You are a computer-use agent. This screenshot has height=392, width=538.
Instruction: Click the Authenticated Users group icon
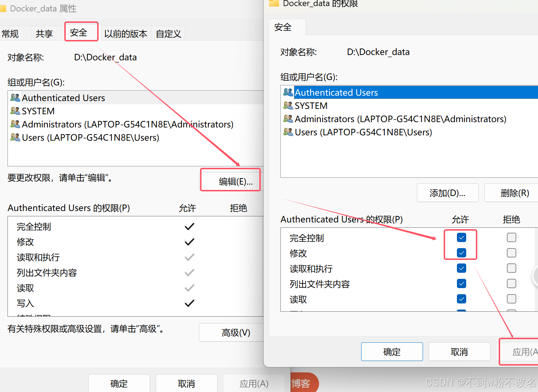[x=15, y=97]
